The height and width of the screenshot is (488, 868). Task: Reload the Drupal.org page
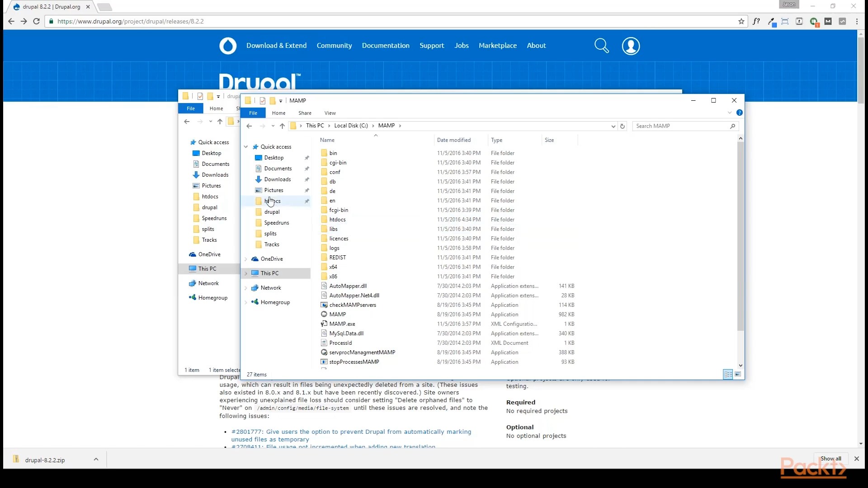pos(37,21)
